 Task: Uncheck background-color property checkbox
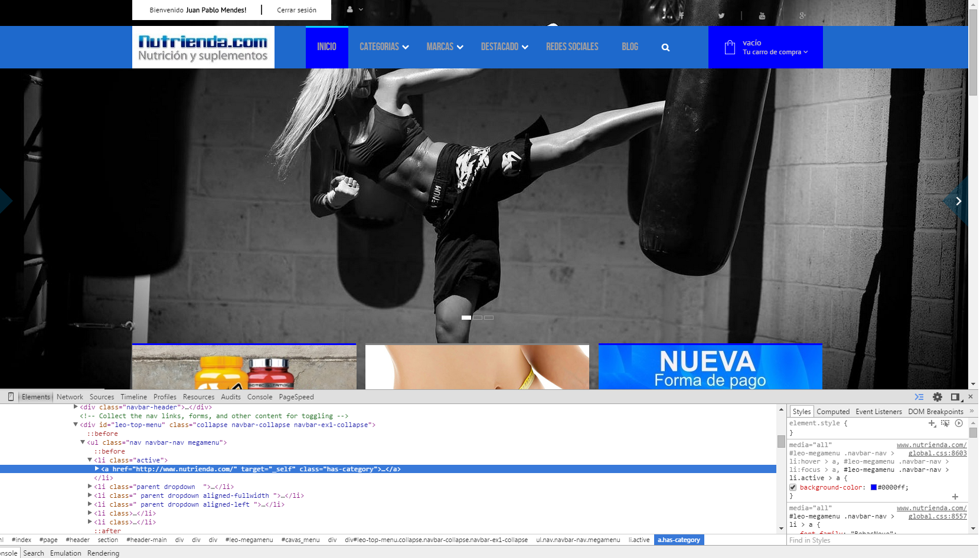[x=793, y=488]
